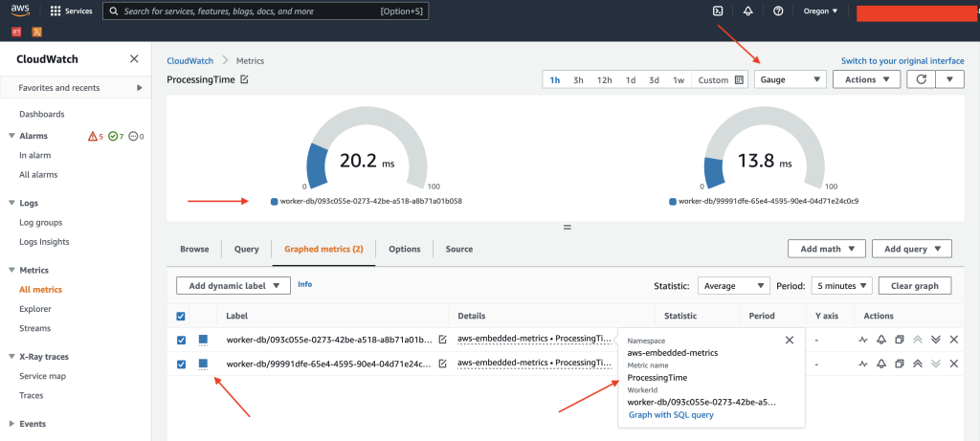Open the CloudShell terminal icon
This screenshot has height=441, width=980.
718,11
